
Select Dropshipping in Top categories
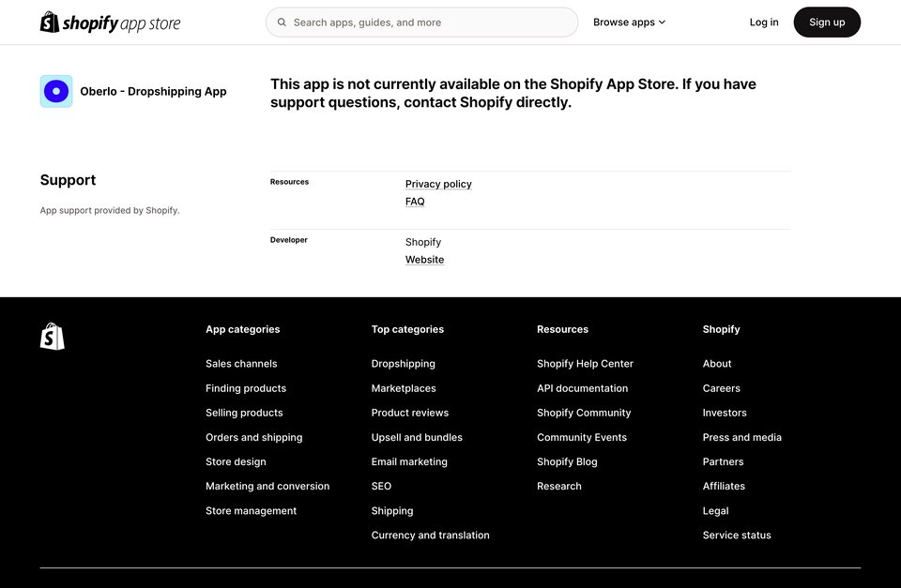(404, 364)
